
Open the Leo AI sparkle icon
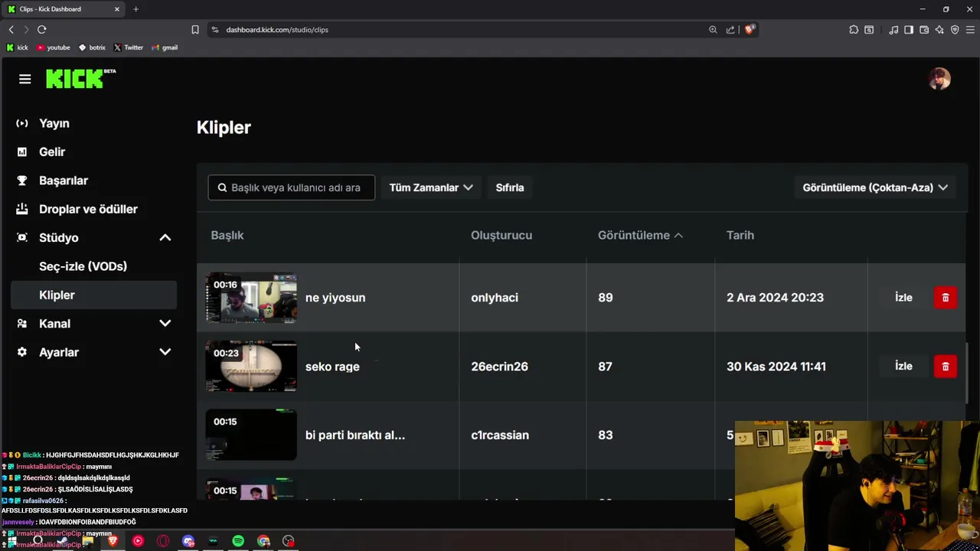pos(939,30)
